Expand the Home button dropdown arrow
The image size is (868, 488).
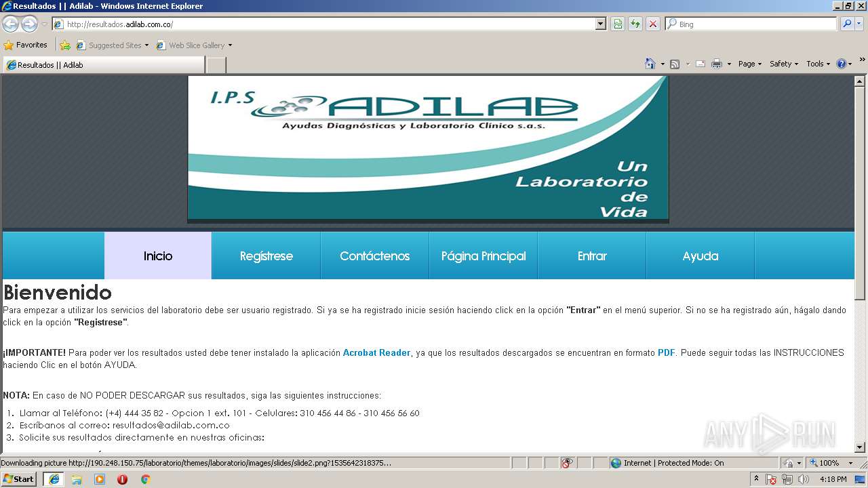coord(663,64)
